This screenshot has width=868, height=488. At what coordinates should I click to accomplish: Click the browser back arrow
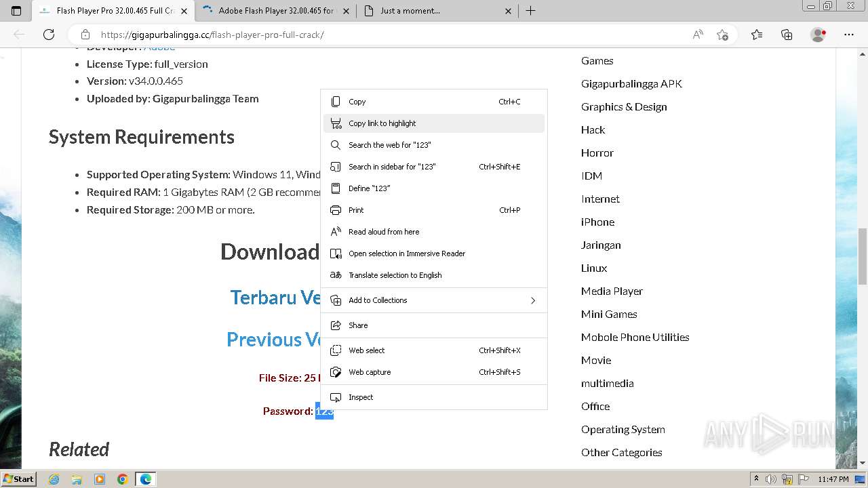(x=19, y=35)
